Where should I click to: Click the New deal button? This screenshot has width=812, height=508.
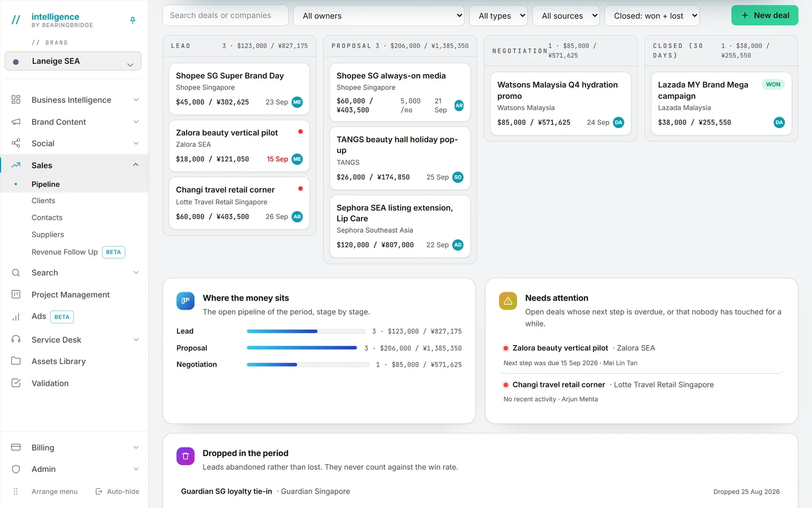pyautogui.click(x=764, y=15)
